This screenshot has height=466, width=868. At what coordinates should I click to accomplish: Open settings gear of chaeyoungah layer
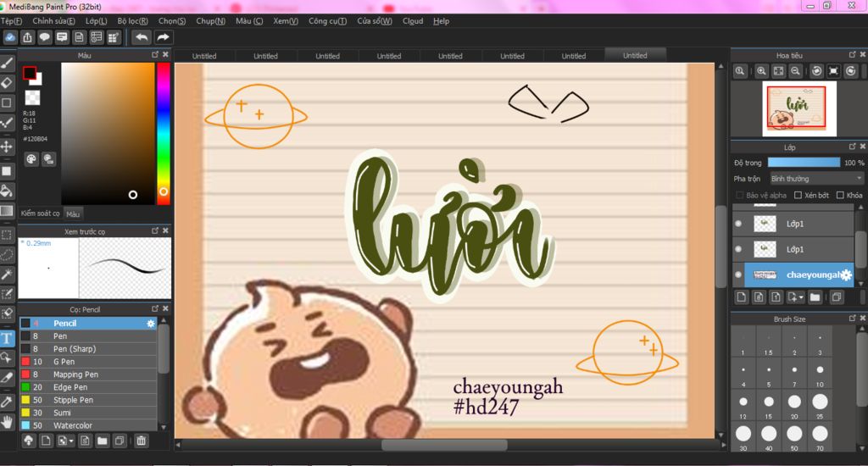coord(846,275)
